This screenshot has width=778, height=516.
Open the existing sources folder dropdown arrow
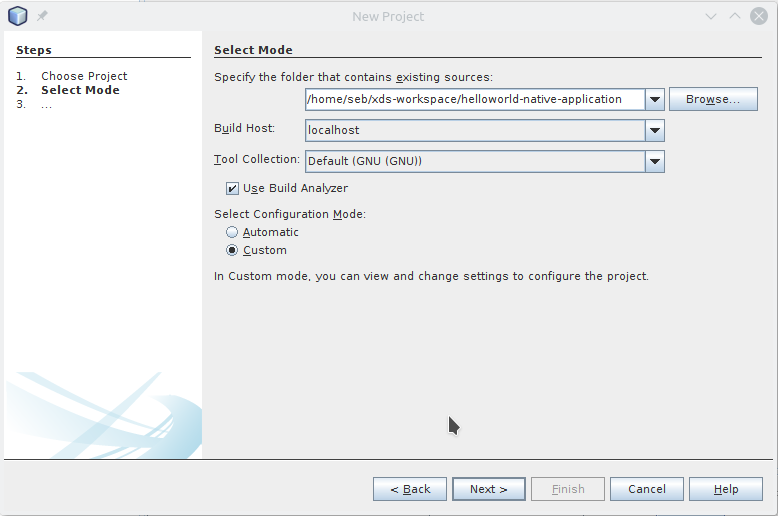[x=655, y=99]
